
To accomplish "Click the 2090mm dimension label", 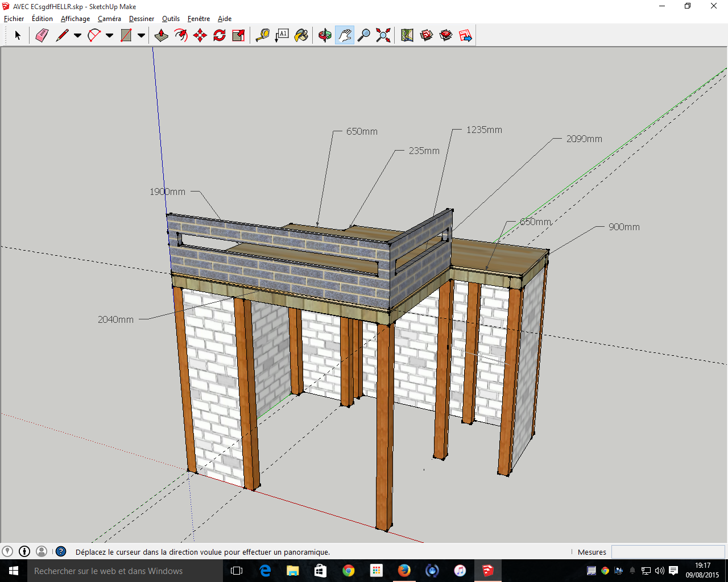I will [x=584, y=139].
